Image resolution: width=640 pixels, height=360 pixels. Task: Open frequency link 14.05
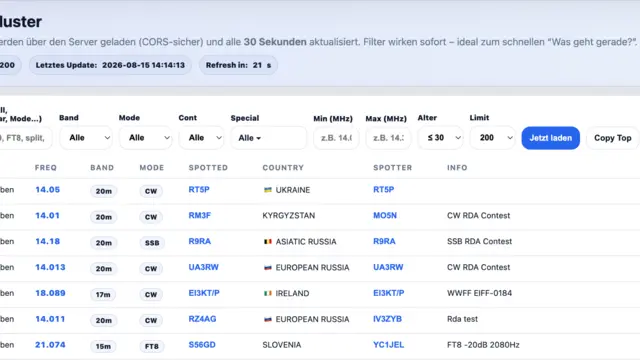tap(47, 189)
